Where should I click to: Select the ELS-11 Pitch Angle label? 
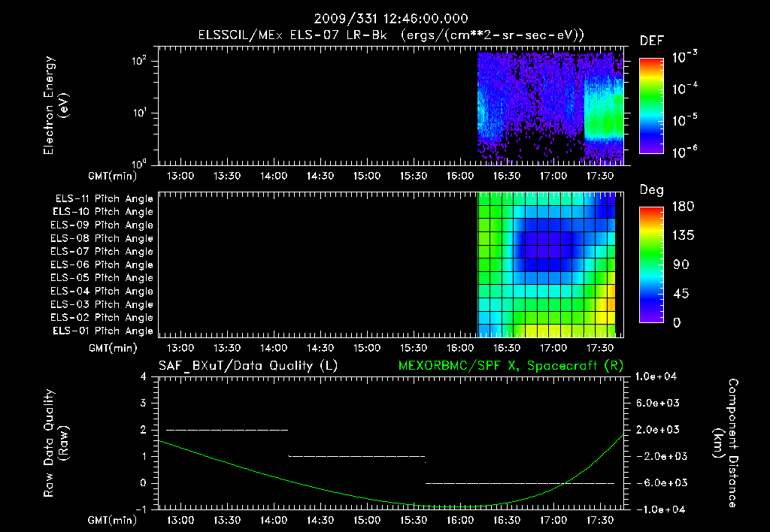[104, 199]
